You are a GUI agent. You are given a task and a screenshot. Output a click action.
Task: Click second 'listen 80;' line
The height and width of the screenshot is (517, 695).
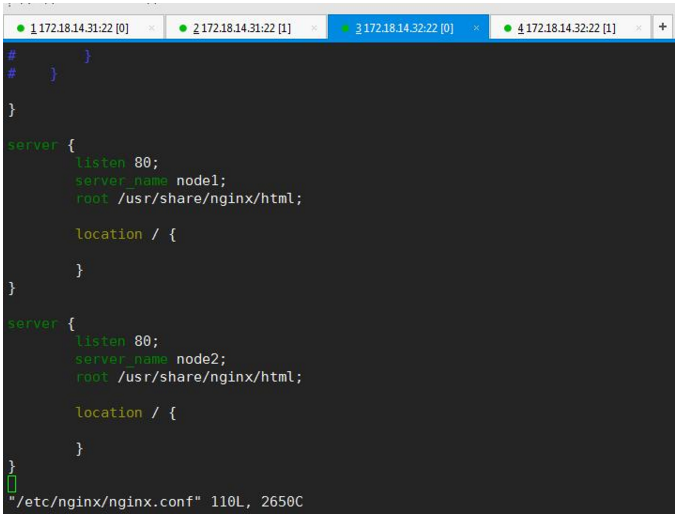pyautogui.click(x=117, y=341)
